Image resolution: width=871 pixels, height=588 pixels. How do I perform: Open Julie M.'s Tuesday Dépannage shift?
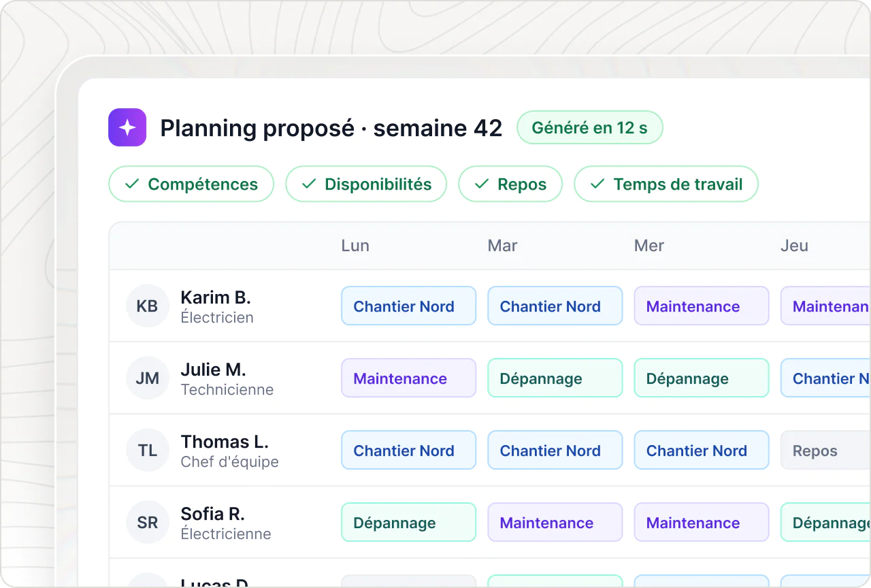tap(555, 378)
